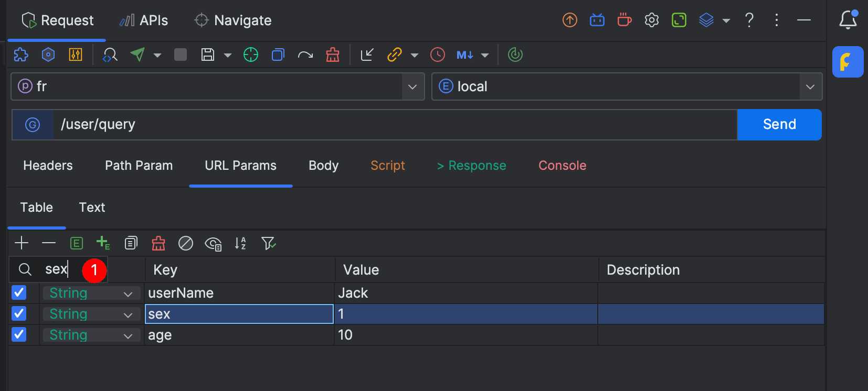
Task: Click the yellow link chain icon
Action: pyautogui.click(x=394, y=55)
